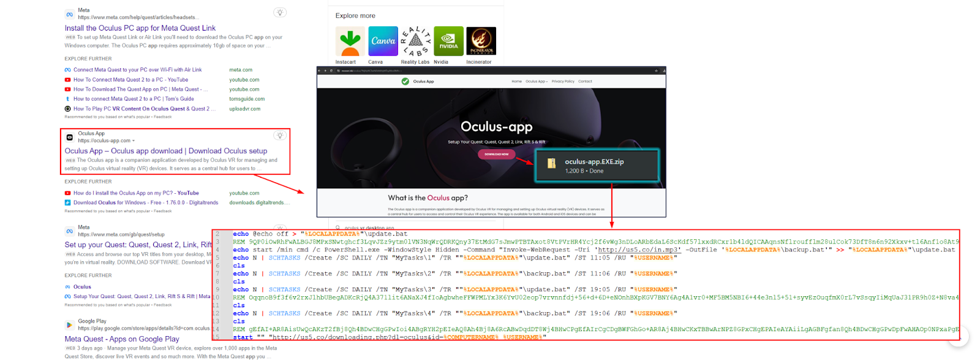This screenshot has height=360, width=980.
Task: Expand the dropdown arrow next to oculus-app.com URL
Action: click(134, 141)
